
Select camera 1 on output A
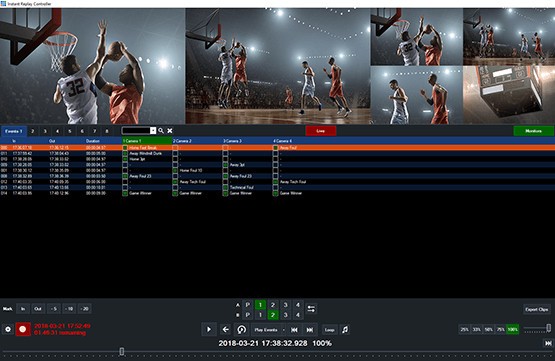(x=260, y=305)
